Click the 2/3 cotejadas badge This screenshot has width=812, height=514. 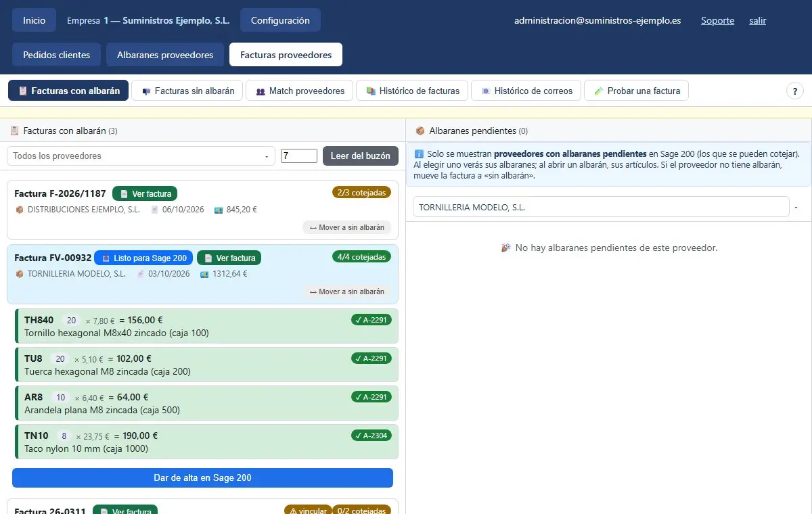(362, 193)
